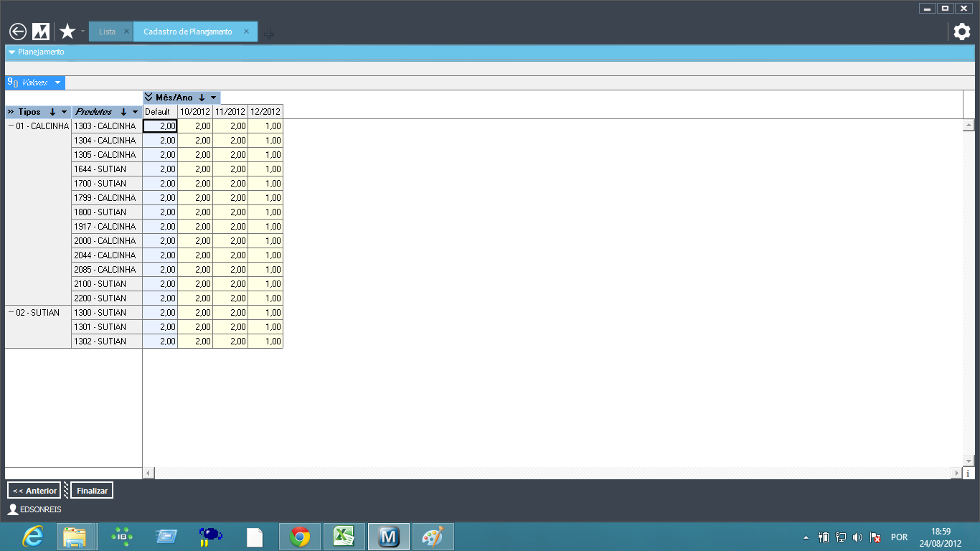This screenshot has width=980, height=551.
Task: Open the Valores dropdown
Action: pyautogui.click(x=57, y=83)
